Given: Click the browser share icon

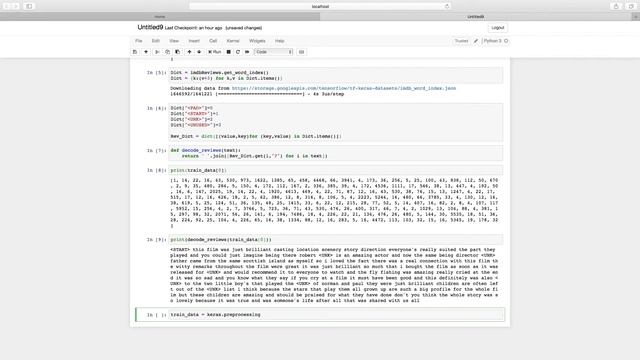Looking at the screenshot, I should [616, 7].
